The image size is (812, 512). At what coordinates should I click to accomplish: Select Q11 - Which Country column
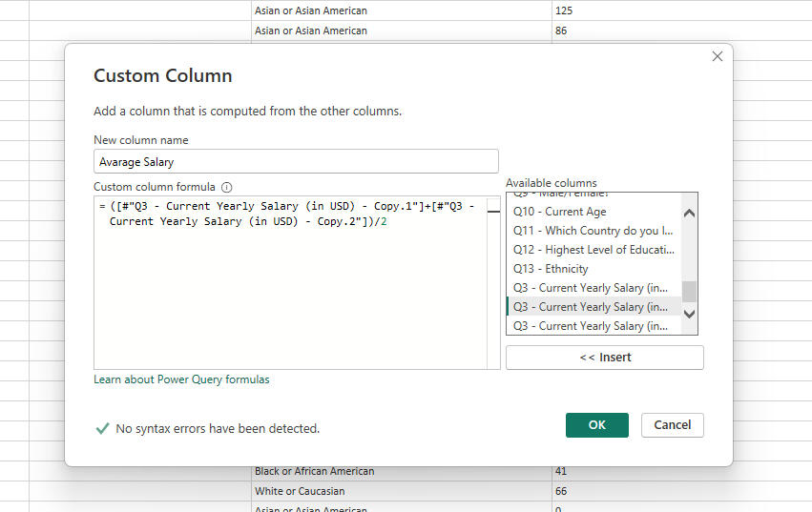point(592,231)
